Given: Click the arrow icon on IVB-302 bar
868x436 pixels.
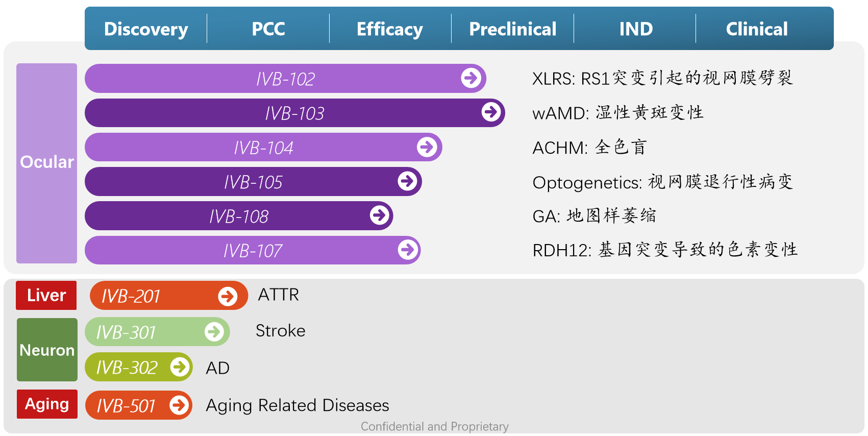Looking at the screenshot, I should (x=179, y=367).
